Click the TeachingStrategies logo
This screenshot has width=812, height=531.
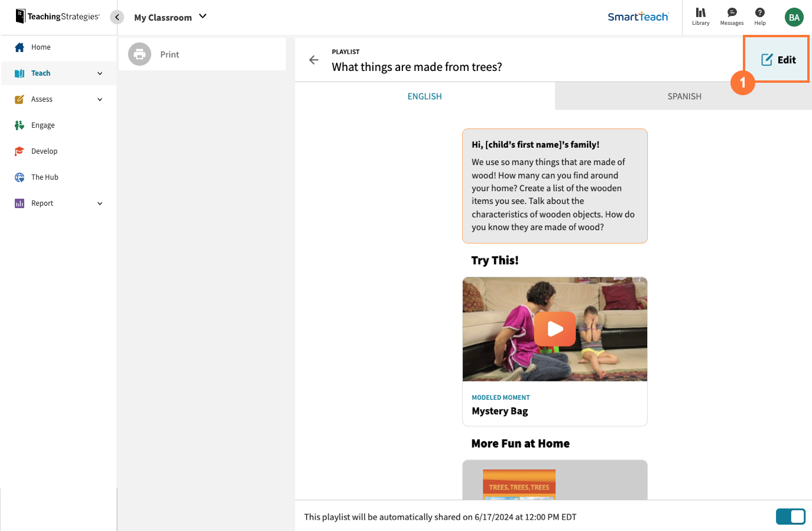56,17
